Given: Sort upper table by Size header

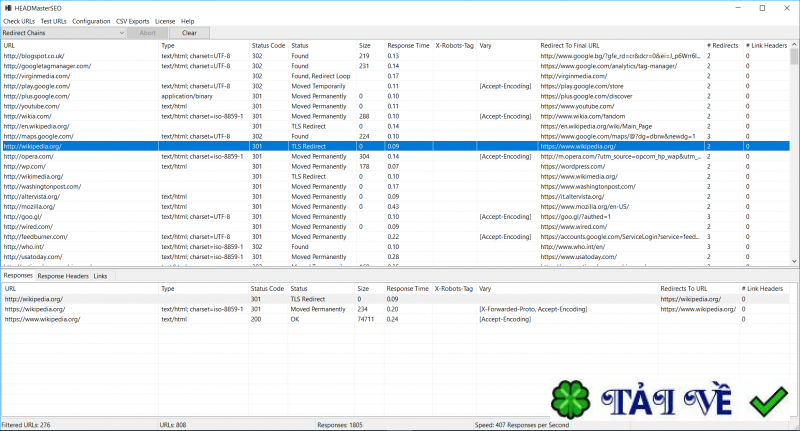Looking at the screenshot, I should pyautogui.click(x=369, y=45).
